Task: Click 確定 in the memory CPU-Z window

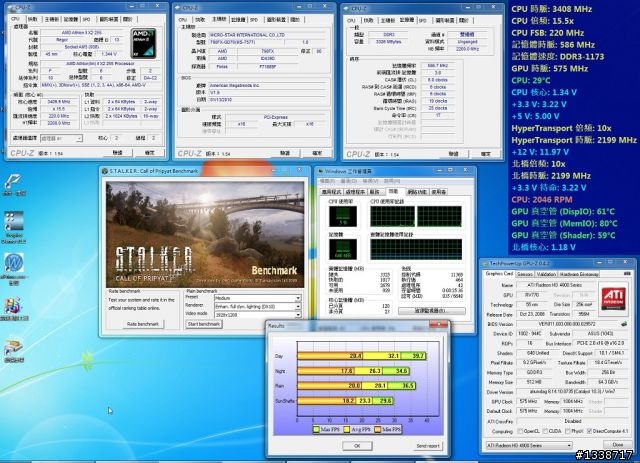Action: click(x=485, y=154)
